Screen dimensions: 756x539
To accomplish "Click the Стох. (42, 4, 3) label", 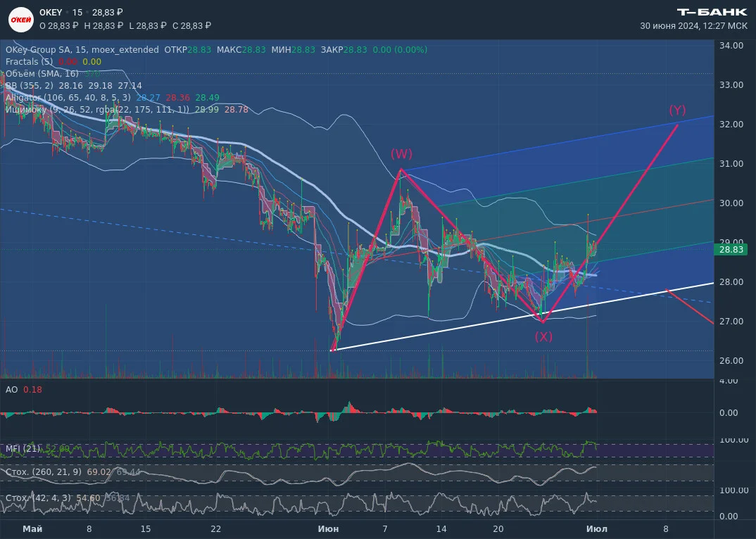I will pos(38,498).
